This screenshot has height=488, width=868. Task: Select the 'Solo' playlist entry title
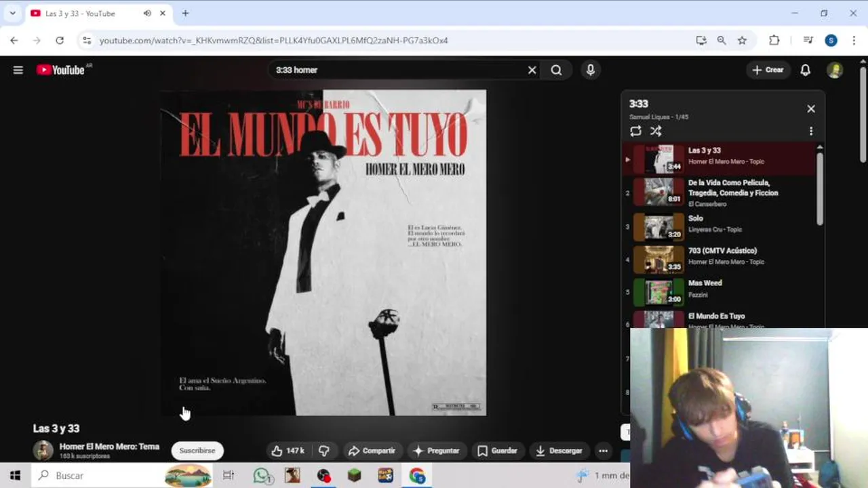point(696,219)
